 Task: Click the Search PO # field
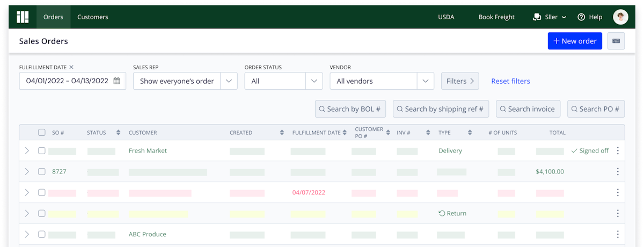(x=596, y=109)
